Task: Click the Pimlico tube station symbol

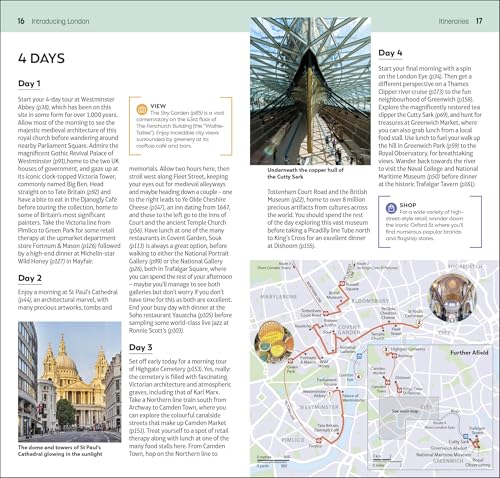Action: tap(318, 440)
